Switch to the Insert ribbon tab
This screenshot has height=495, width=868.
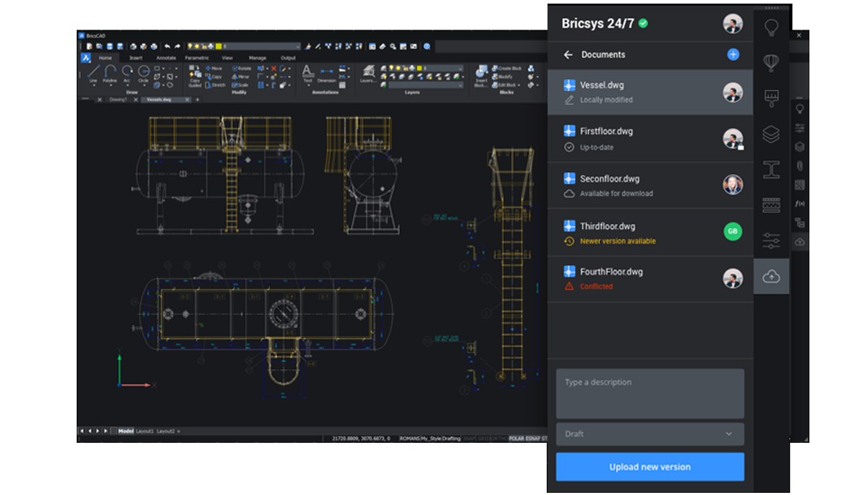(136, 58)
